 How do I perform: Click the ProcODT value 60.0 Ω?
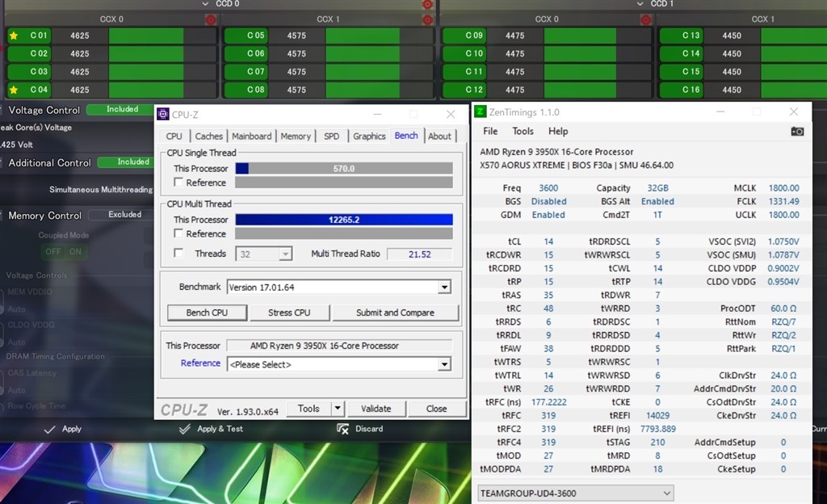783,309
